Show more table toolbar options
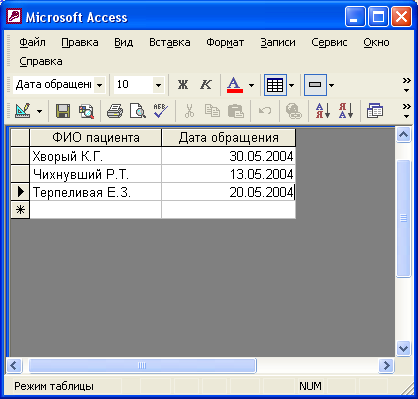Screen dimensions: 418x399 click(406, 111)
